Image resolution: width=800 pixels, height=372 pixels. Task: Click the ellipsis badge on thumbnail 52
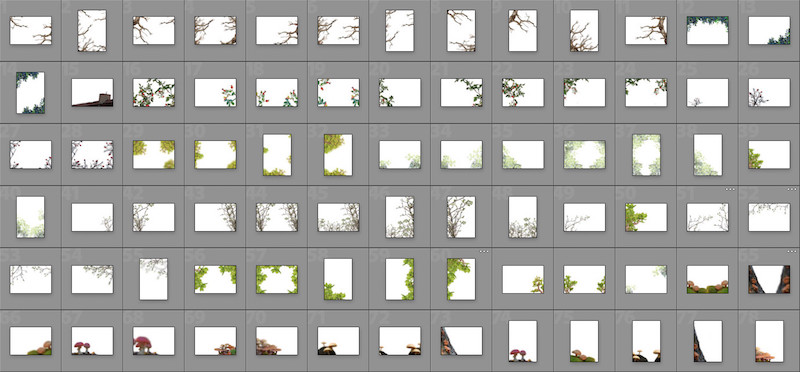(x=792, y=189)
